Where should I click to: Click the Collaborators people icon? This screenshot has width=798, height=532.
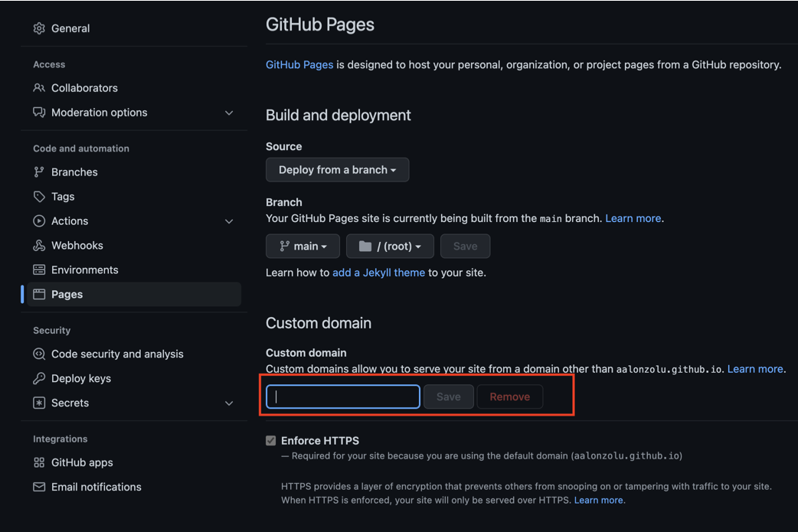click(x=39, y=88)
